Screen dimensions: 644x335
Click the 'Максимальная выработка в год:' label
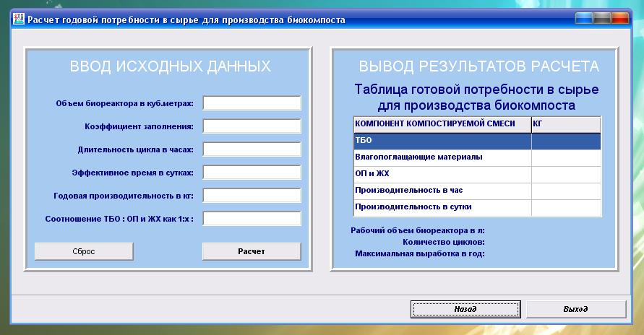[x=420, y=253]
